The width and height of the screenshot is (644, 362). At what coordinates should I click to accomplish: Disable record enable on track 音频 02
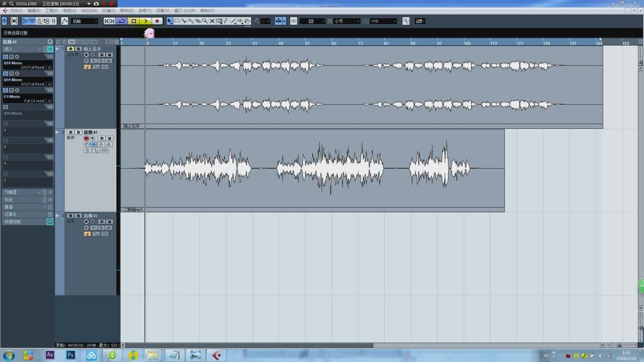click(86, 138)
